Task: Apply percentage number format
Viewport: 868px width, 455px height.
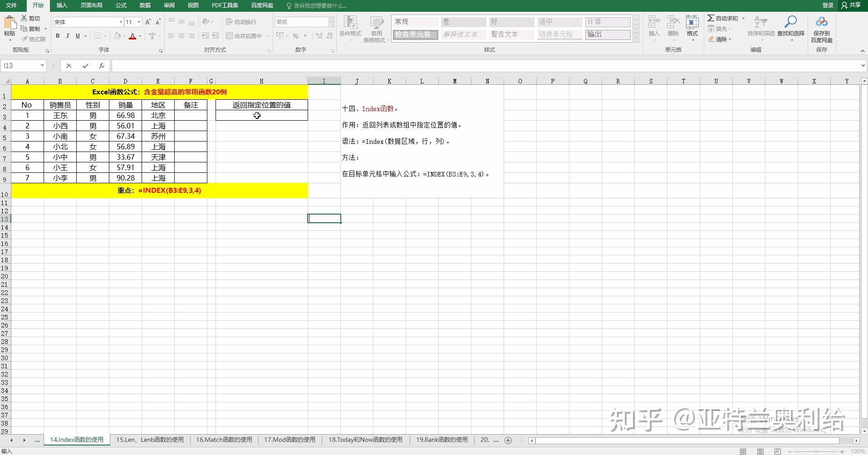Action: 295,36
